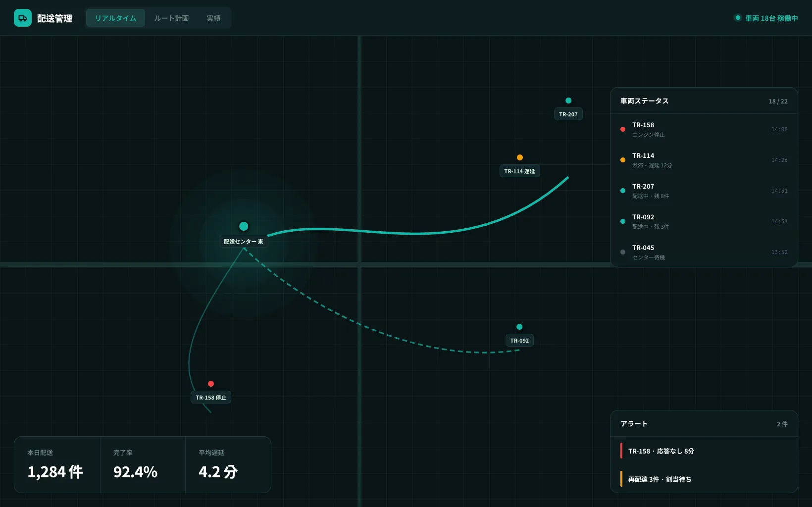Viewport: 812px width, 507px height.
Task: Select the red TR-158 停止 map marker
Action: (211, 384)
